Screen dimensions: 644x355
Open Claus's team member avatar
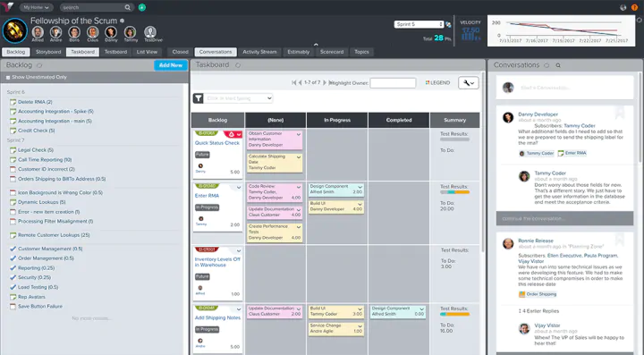(93, 32)
